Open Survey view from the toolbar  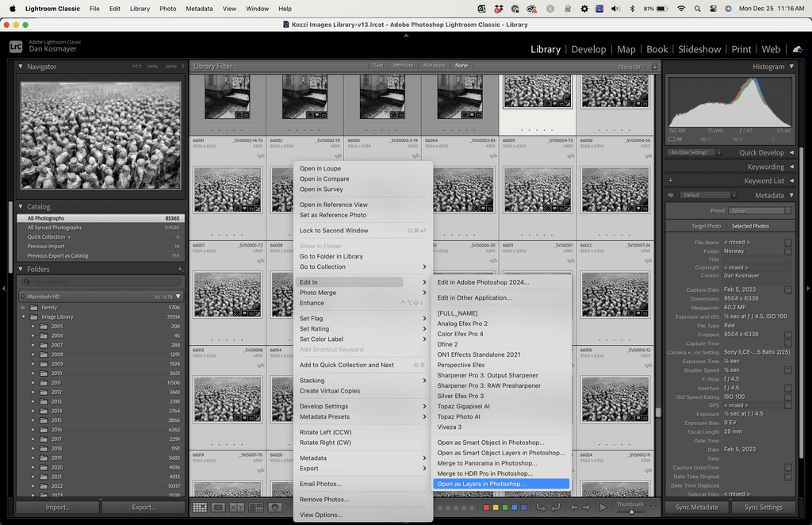256,508
